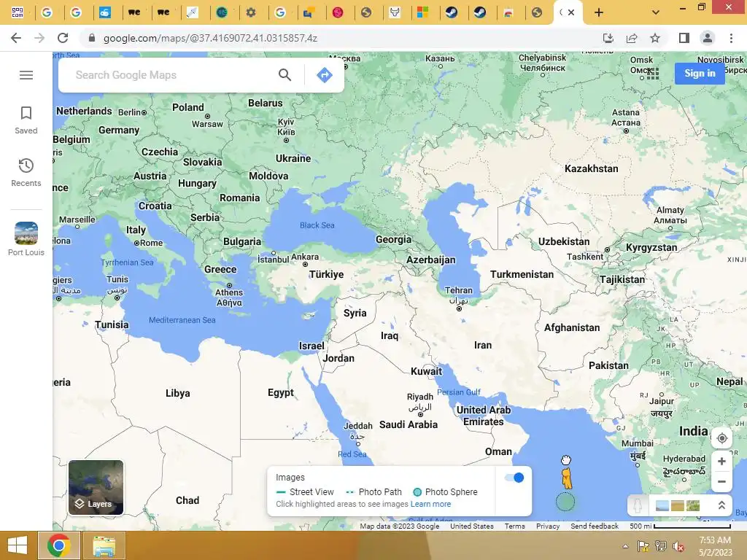Viewport: 747px width, 560px height.
Task: Click the site lock icon
Action: click(x=91, y=38)
